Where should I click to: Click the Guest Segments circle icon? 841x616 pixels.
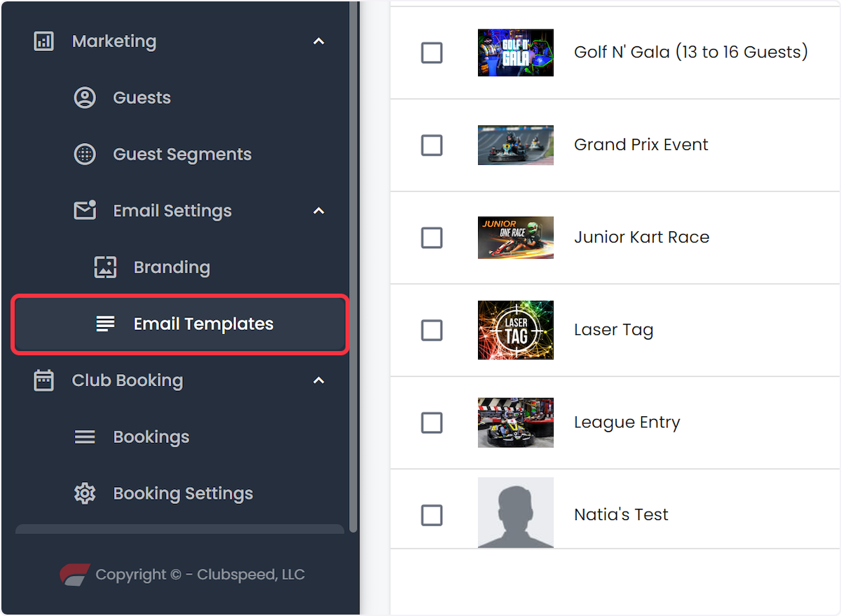pyautogui.click(x=85, y=154)
